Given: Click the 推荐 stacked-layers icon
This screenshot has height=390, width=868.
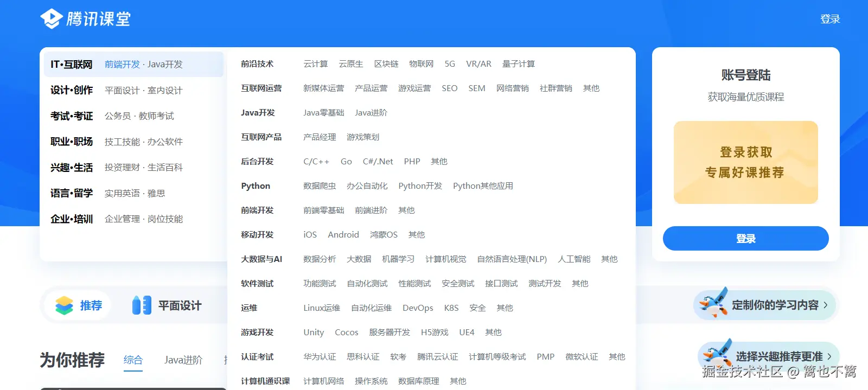Looking at the screenshot, I should click(x=64, y=305).
